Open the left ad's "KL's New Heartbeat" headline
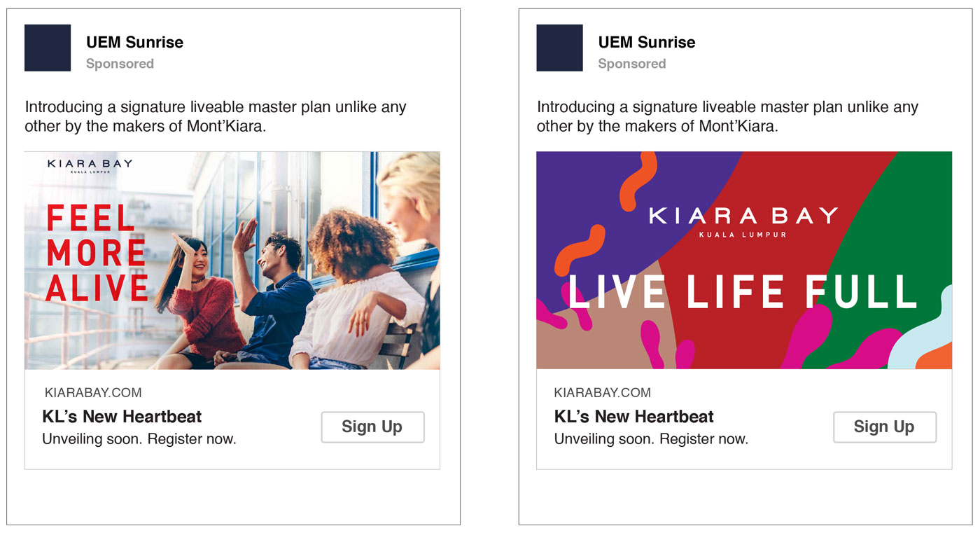 click(122, 417)
